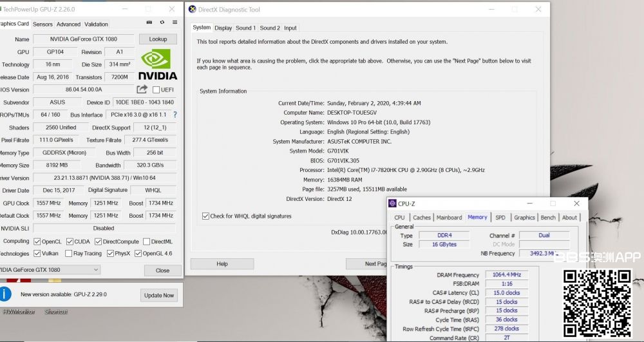Click the DirectX Diagnostic Tool title icon
Viewport: 644px width, 342px height.
(192, 10)
